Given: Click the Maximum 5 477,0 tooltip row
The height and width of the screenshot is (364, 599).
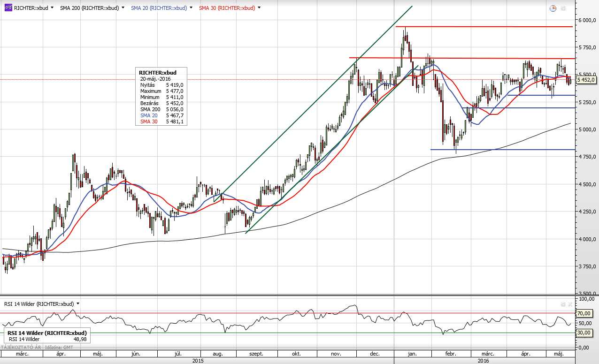Looking at the screenshot, I should tap(161, 91).
